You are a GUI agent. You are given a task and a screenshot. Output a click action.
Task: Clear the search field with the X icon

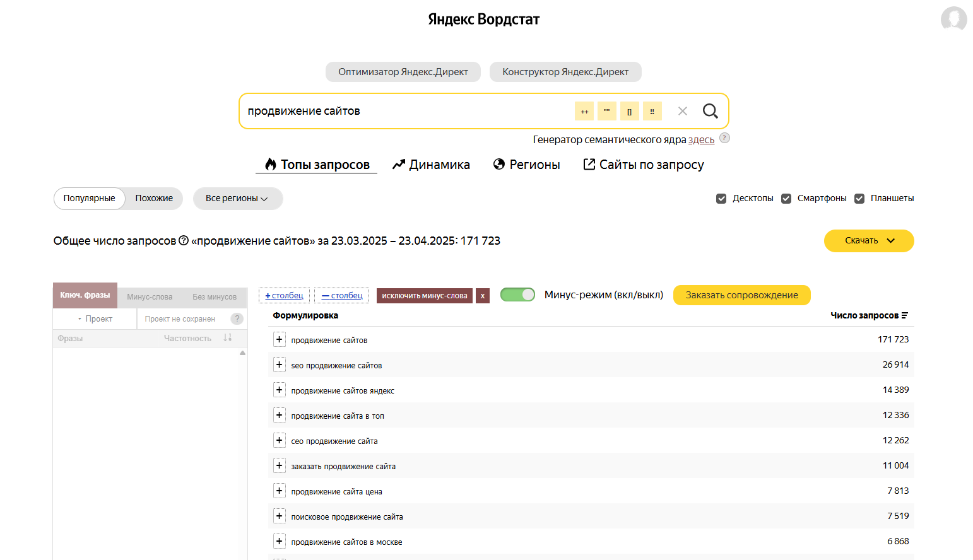(x=683, y=111)
